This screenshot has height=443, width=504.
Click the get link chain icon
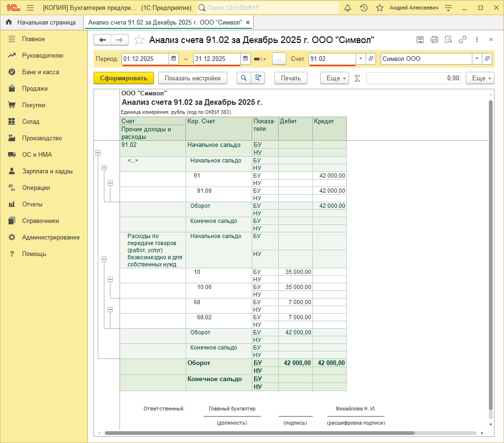coord(463,40)
